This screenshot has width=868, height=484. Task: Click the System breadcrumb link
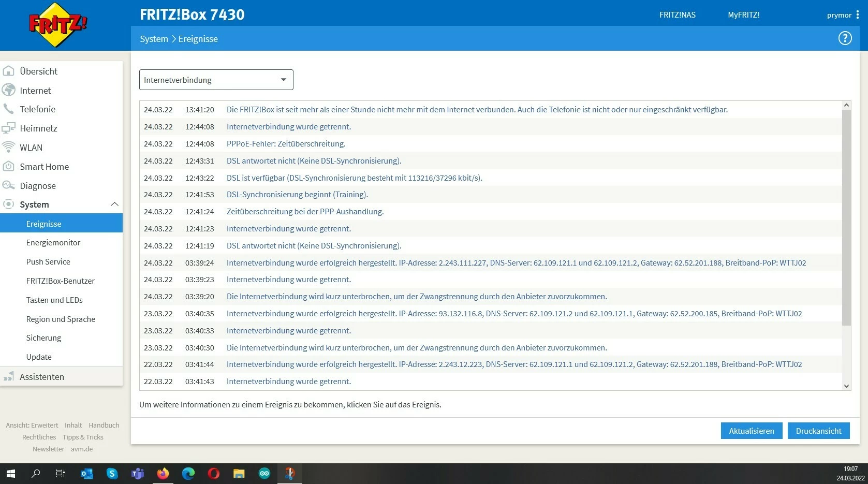[154, 39]
